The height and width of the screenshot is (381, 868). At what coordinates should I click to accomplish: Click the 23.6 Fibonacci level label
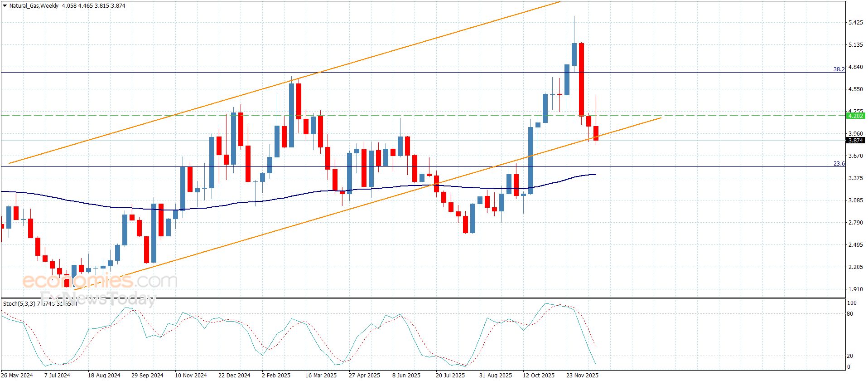839,164
